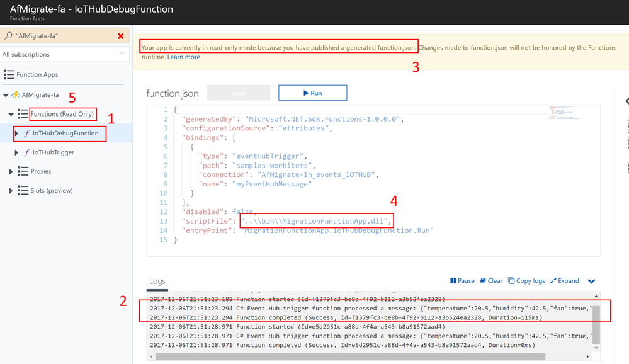
Task: Open the Function Apps heading
Action: coord(37,74)
